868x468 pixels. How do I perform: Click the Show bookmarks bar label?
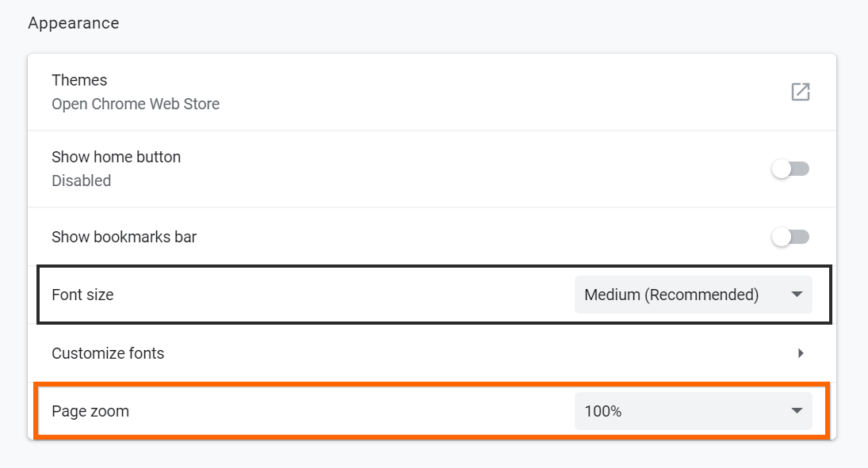tap(124, 237)
